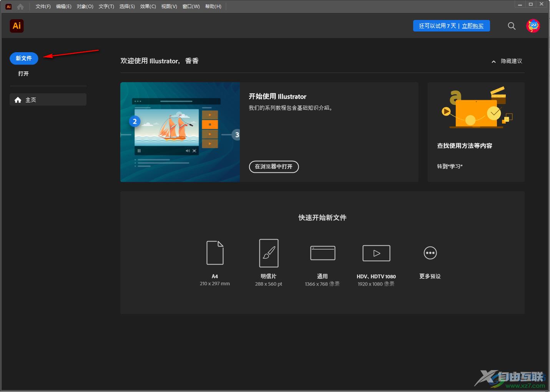Open the 文字(T) menu
The height and width of the screenshot is (392, 550).
pyautogui.click(x=106, y=7)
